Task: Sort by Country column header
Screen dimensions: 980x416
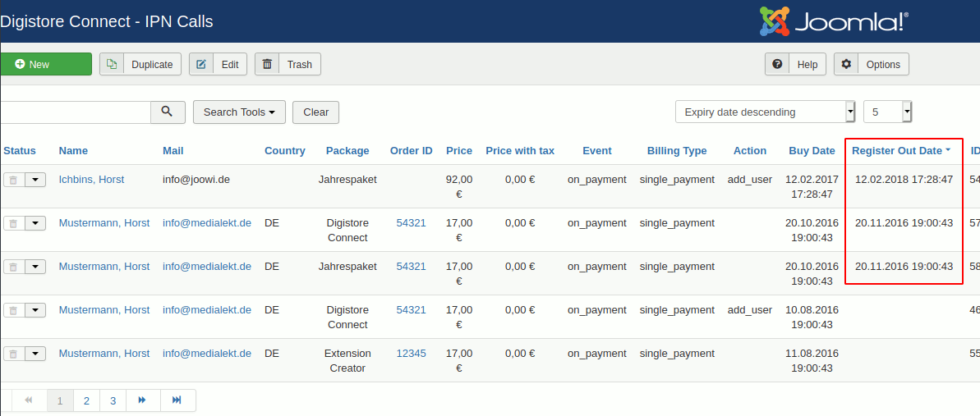Action: click(285, 150)
